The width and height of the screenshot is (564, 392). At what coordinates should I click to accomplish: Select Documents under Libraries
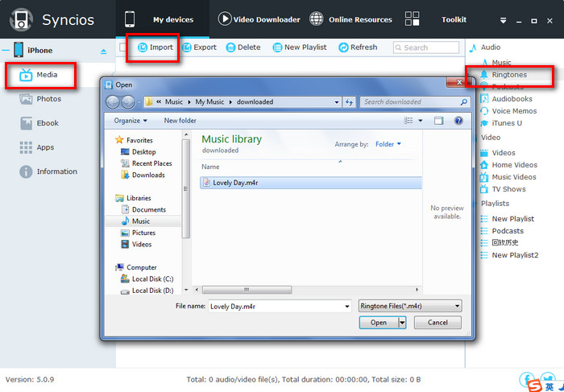point(149,209)
